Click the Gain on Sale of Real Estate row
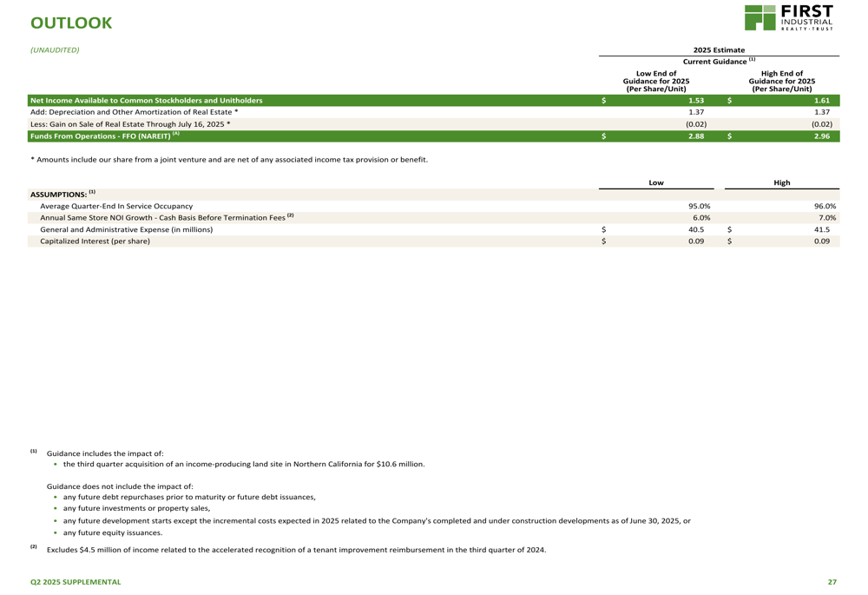 pos(131,124)
